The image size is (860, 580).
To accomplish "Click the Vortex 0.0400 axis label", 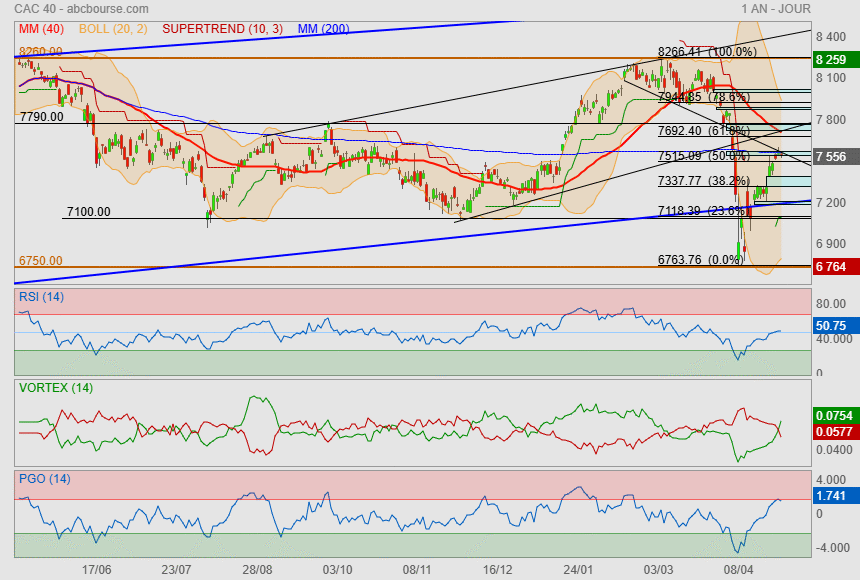I will coord(834,449).
